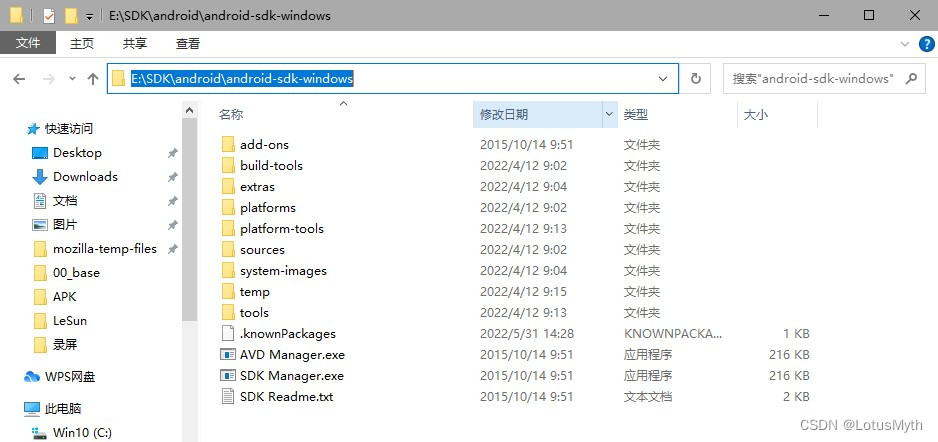Open Desktop in the navigation pane
This screenshot has height=442, width=938.
coord(77,153)
